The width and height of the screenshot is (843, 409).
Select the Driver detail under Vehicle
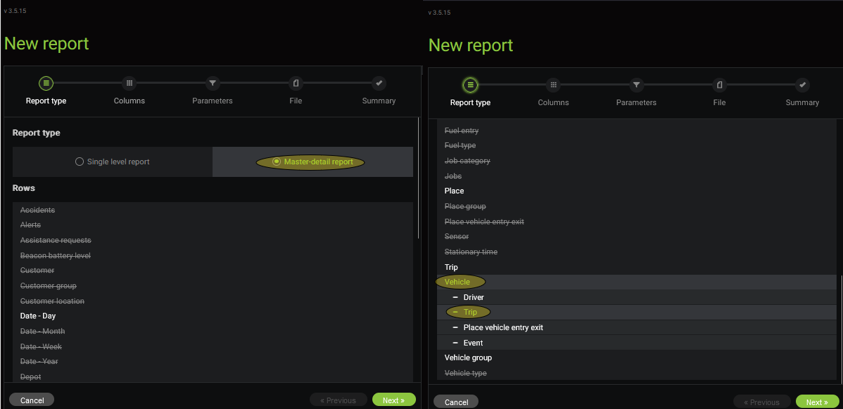(473, 297)
